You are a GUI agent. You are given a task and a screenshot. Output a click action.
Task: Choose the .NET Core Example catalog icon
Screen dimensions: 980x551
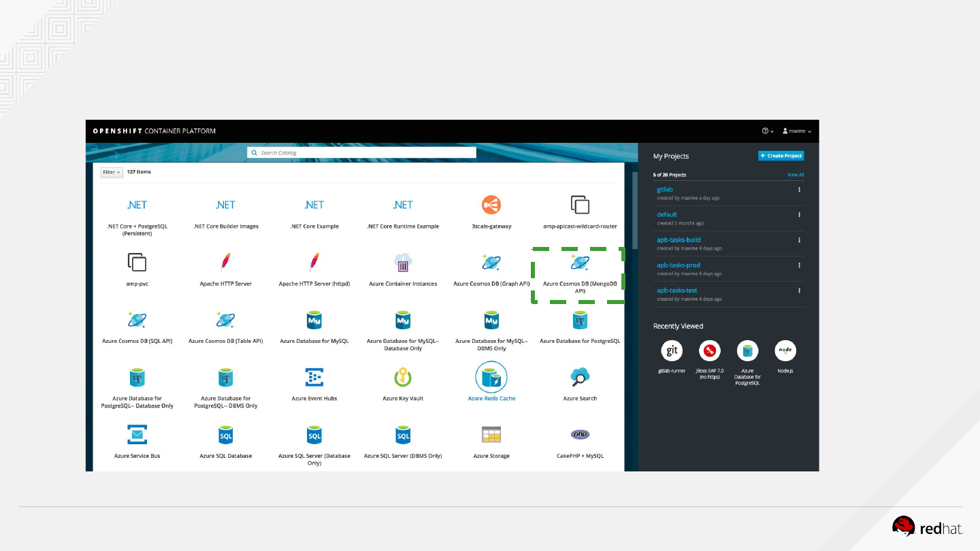(314, 205)
